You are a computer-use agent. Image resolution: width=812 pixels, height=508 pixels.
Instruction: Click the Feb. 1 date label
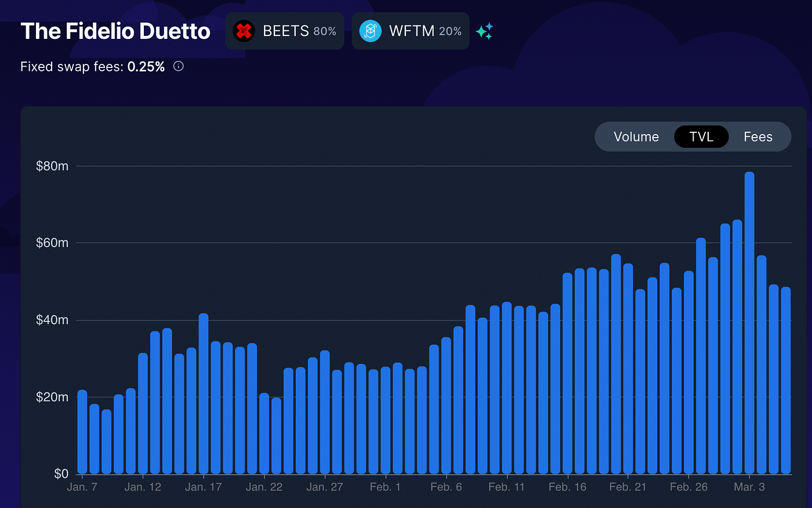(x=385, y=487)
